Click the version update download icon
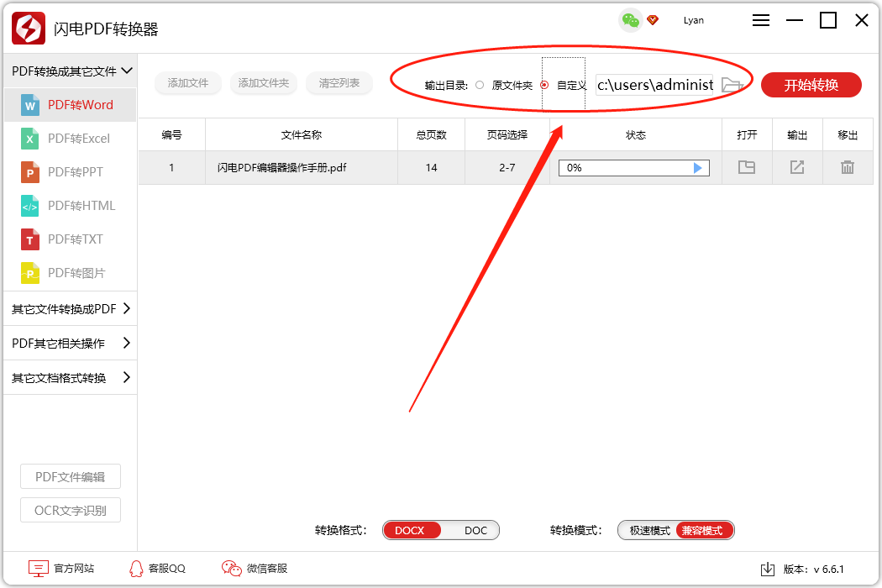This screenshot has height=588, width=882. pos(767,569)
